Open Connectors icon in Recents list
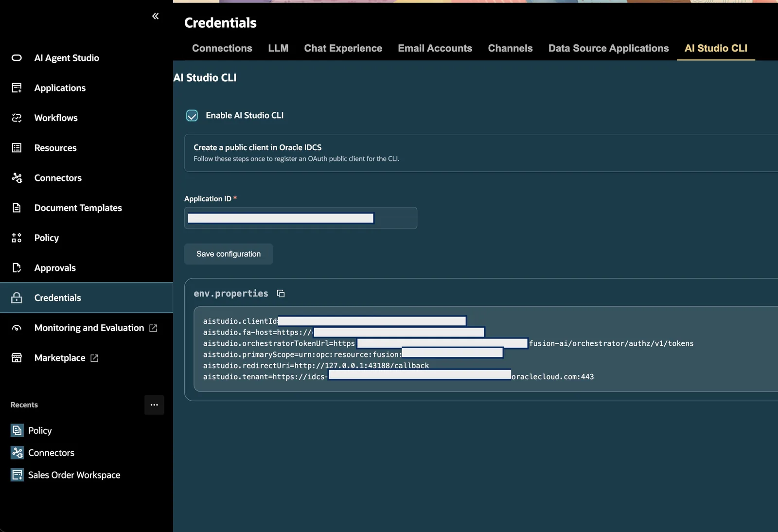This screenshot has width=778, height=532. 17,453
